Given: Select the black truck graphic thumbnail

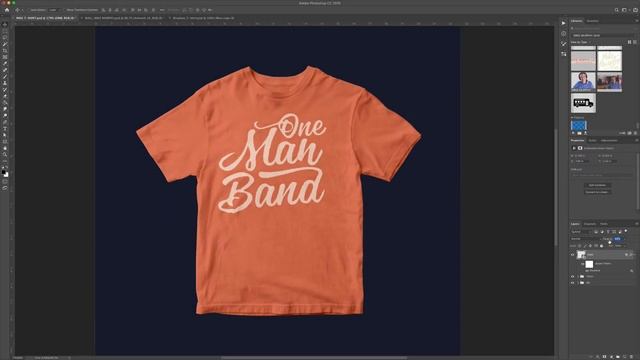Looking at the screenshot, I should click(583, 103).
